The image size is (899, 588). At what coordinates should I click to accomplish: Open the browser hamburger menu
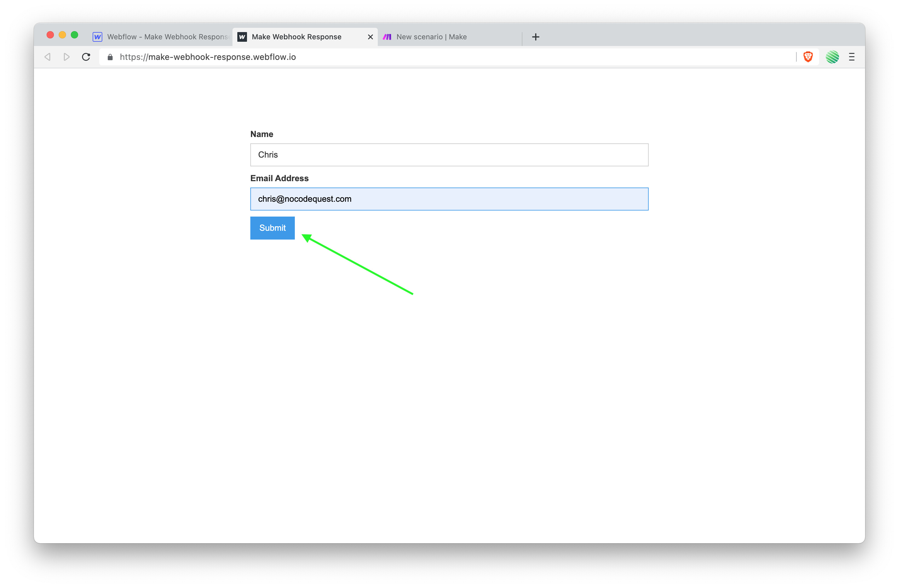pyautogui.click(x=852, y=57)
